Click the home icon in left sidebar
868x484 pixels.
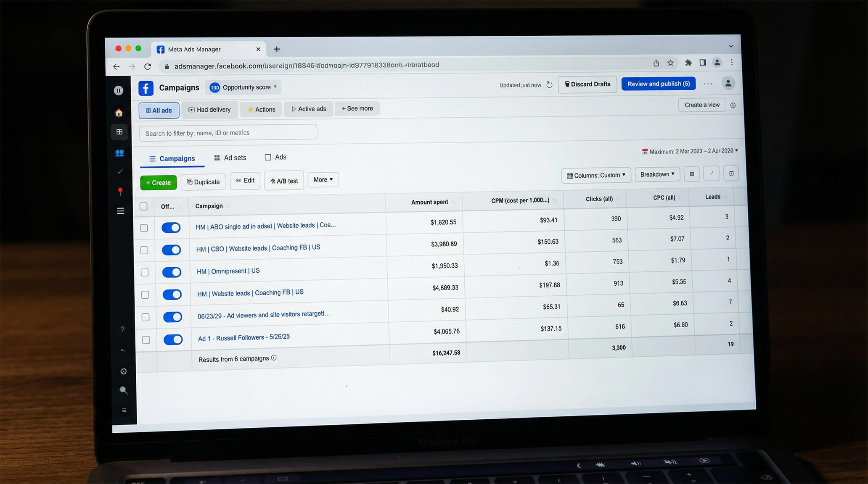tap(119, 113)
